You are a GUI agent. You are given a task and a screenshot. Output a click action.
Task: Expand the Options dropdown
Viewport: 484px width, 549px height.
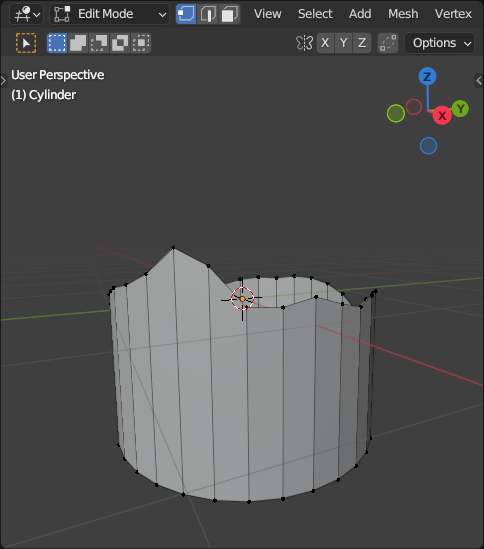click(441, 43)
